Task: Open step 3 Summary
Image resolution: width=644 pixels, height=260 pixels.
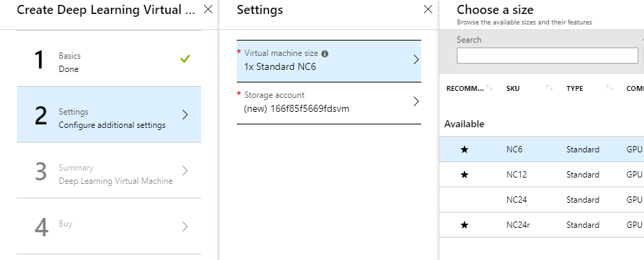Action: point(109,171)
